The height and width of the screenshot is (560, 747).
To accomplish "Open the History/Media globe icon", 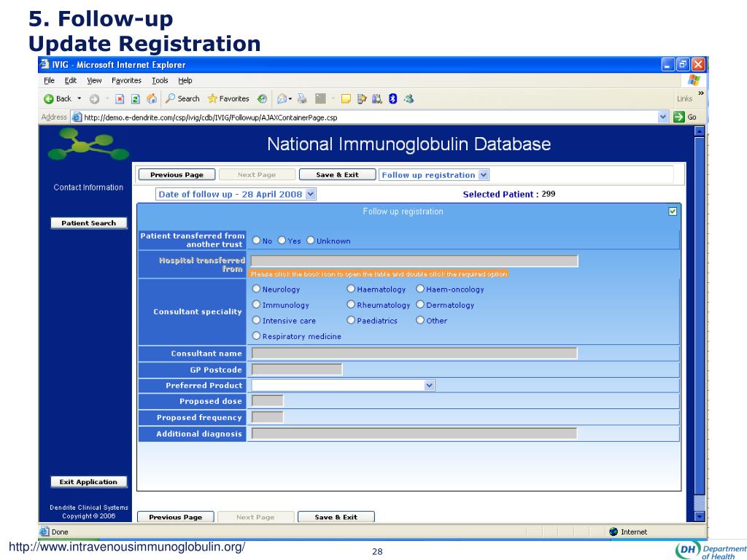I will click(x=262, y=98).
